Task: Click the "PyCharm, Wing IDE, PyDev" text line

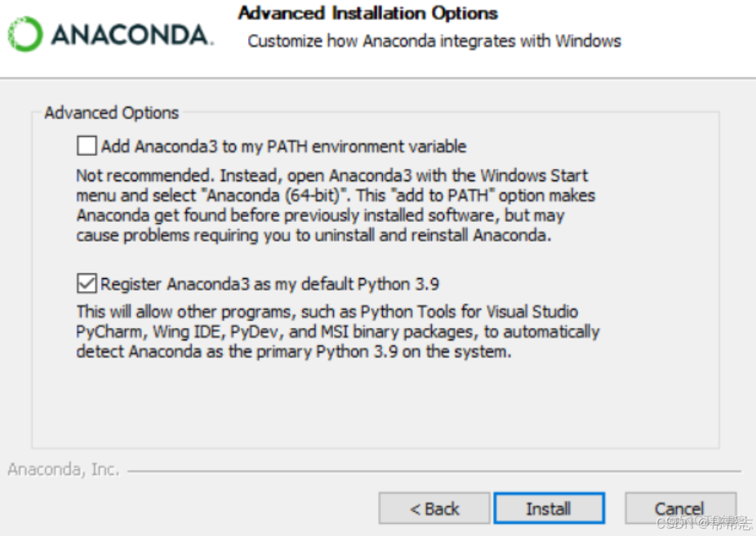Action: pyautogui.click(x=337, y=332)
